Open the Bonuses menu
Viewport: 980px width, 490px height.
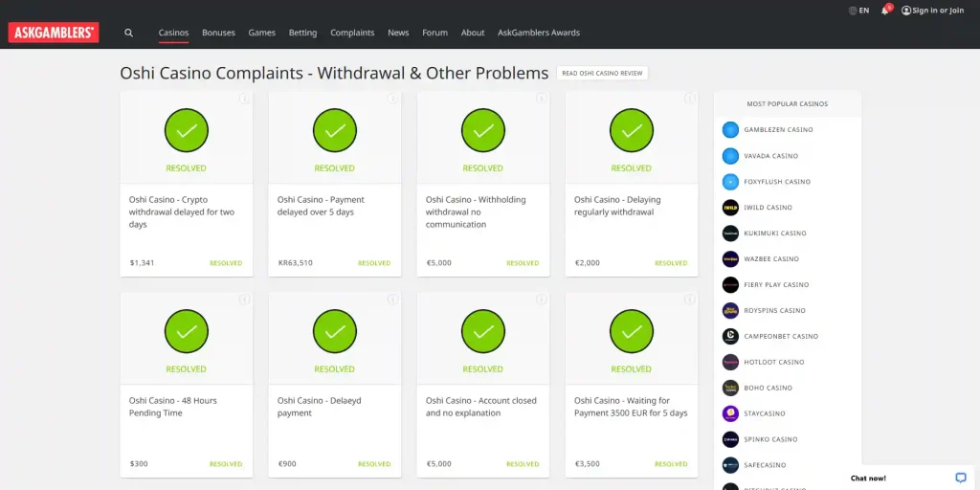click(x=219, y=33)
